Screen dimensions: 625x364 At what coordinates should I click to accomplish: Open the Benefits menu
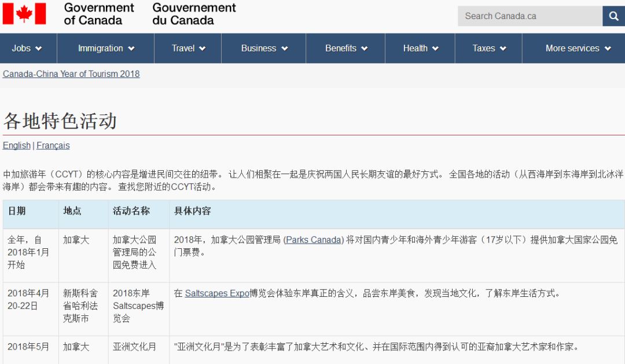[346, 49]
